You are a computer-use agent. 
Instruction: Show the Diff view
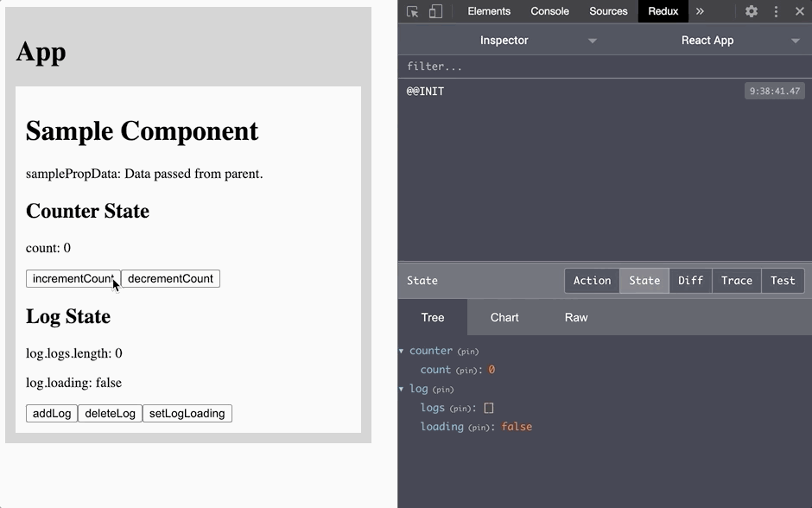690,281
